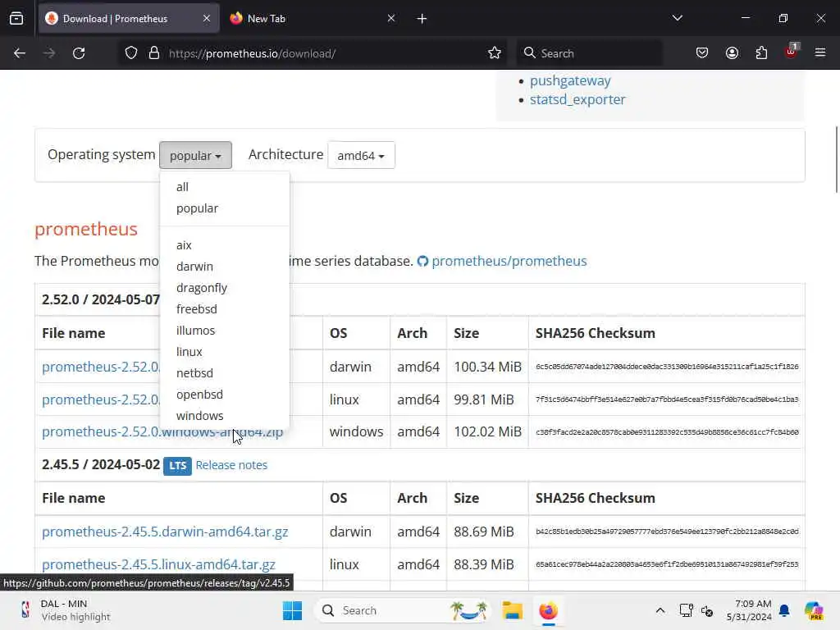Screen dimensions: 840x630
Task: Click the orange prometheus section heading
Action: tap(85, 230)
